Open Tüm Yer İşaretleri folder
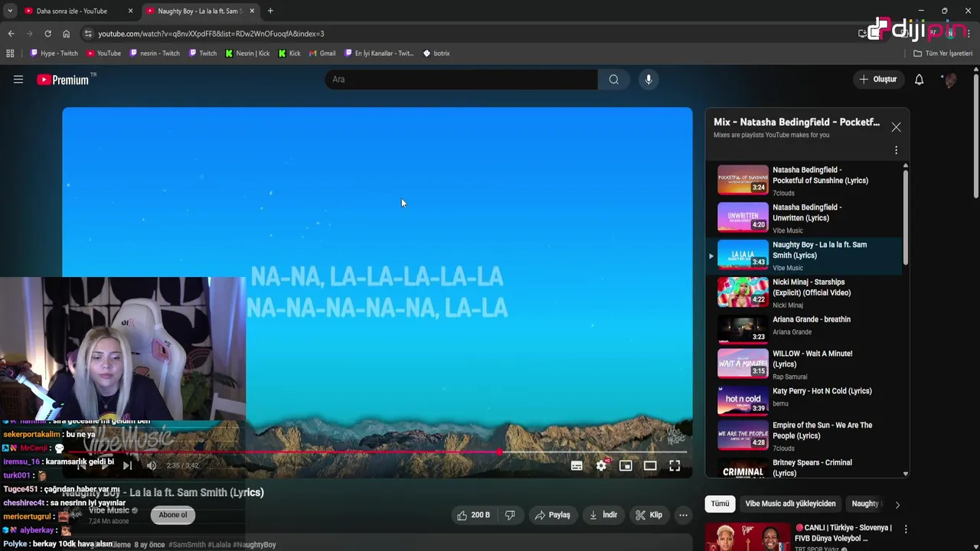 (x=943, y=54)
